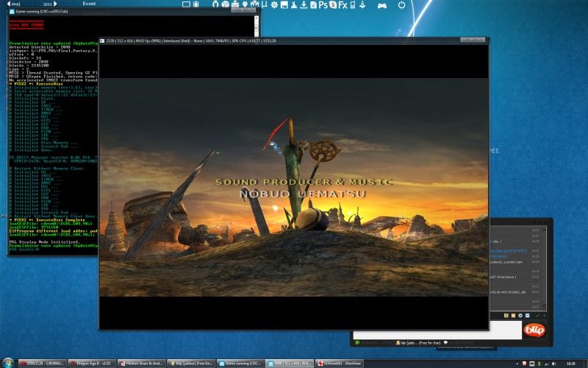Image resolution: width=588 pixels, height=368 pixels.
Task: Click the power icon in top dock
Action: pos(401,5)
